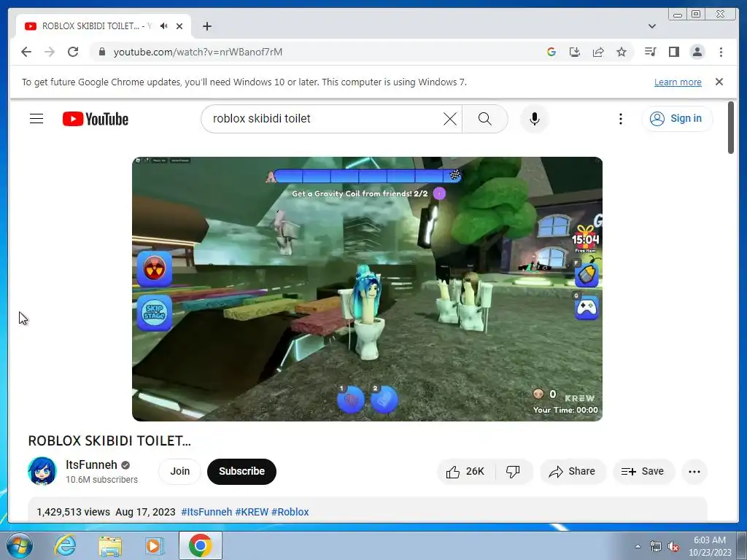Image resolution: width=747 pixels, height=560 pixels.
Task: Open the clock showing 6:03 AM
Action: pos(710,546)
